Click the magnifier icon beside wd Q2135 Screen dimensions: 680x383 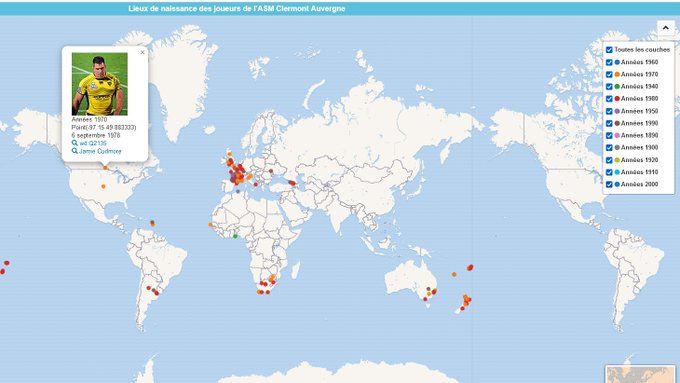click(75, 143)
